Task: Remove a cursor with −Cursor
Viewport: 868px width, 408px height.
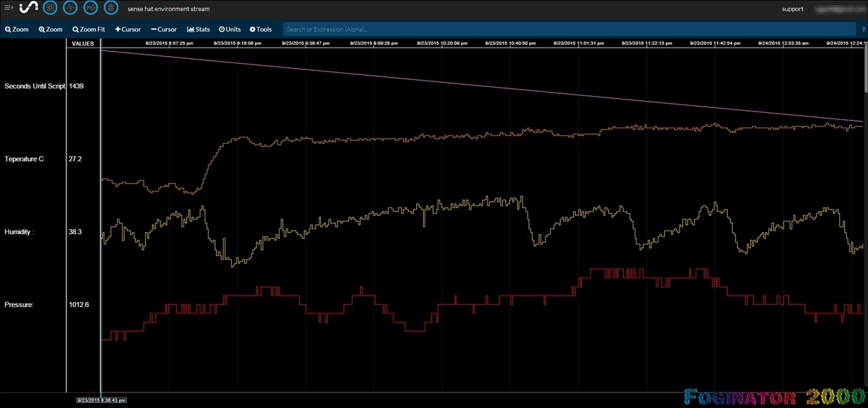Action: coord(164,29)
